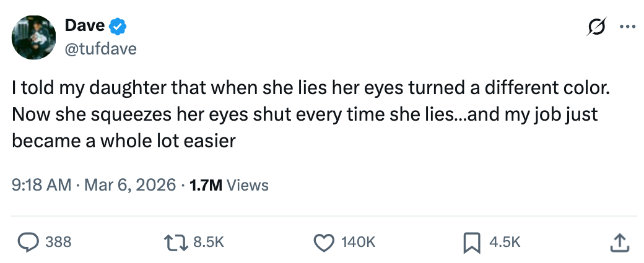Bookmark this tweet using the bookmark icon
This screenshot has width=644, height=263.
click(x=472, y=242)
